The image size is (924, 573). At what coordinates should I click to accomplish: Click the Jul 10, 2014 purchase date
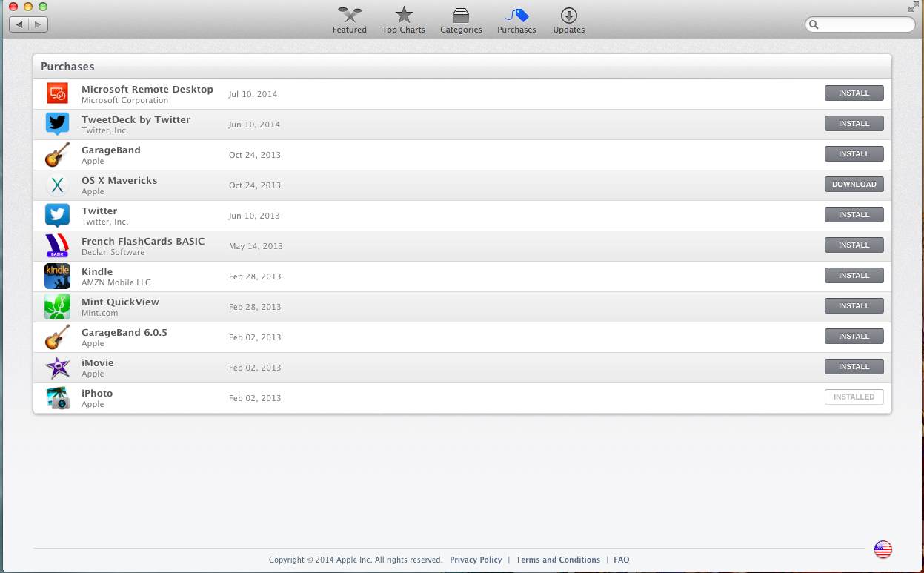(253, 94)
